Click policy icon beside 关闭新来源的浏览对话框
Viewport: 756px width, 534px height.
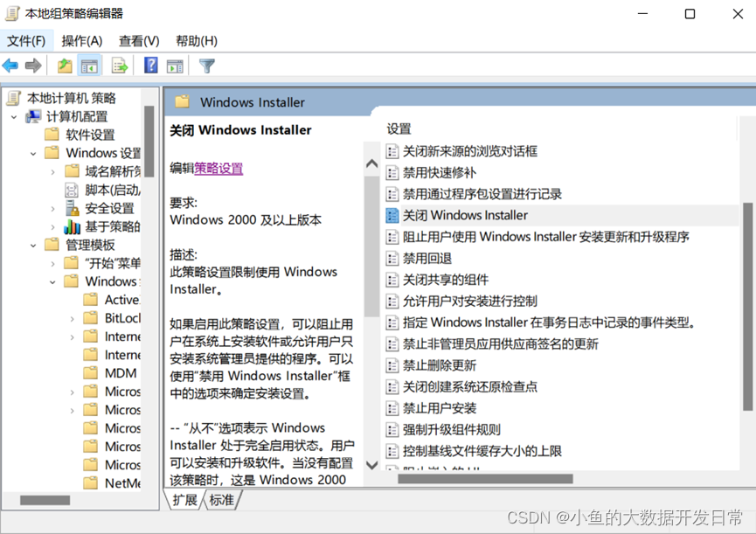coord(392,151)
